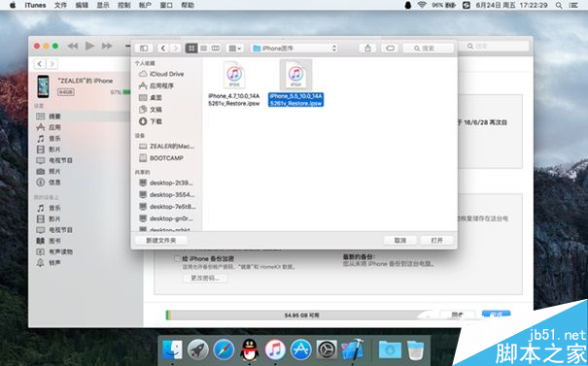588x366 pixels.
Task: Select the iPhone_5.5_10.0 Restore.ipsw file icon
Action: click(x=295, y=75)
